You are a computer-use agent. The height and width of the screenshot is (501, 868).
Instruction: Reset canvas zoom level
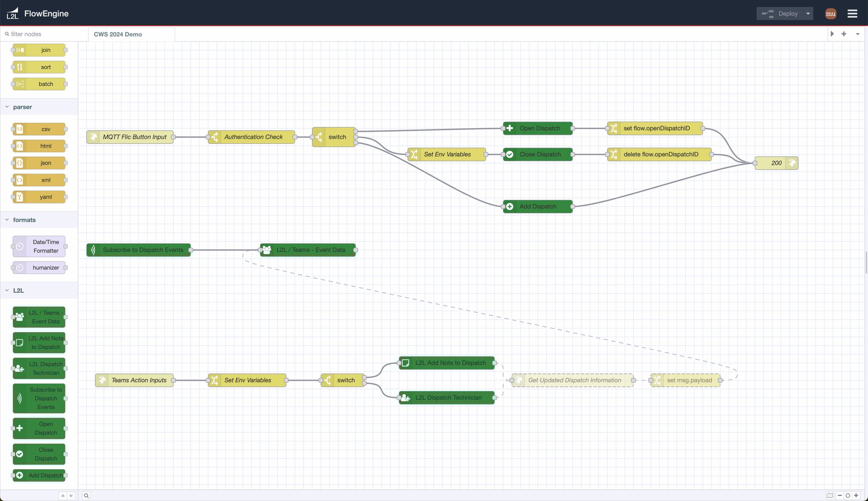pos(847,495)
